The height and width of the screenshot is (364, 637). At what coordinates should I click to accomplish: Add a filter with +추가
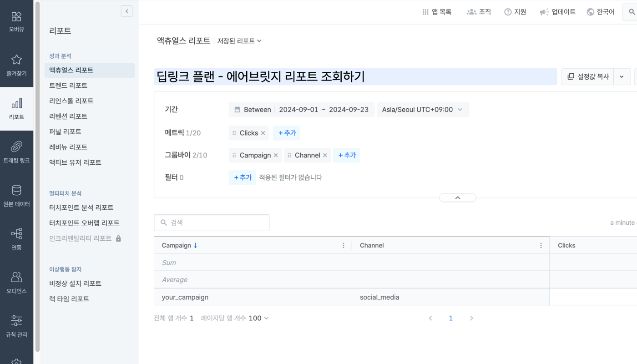pos(242,177)
